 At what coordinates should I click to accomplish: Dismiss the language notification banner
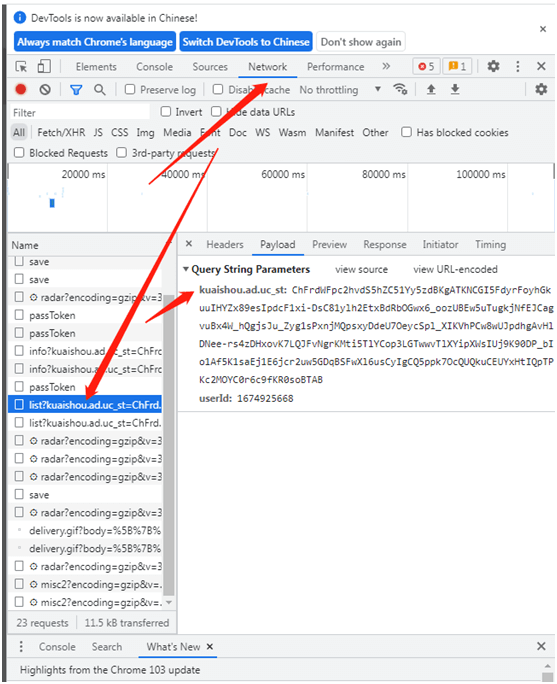(x=543, y=29)
